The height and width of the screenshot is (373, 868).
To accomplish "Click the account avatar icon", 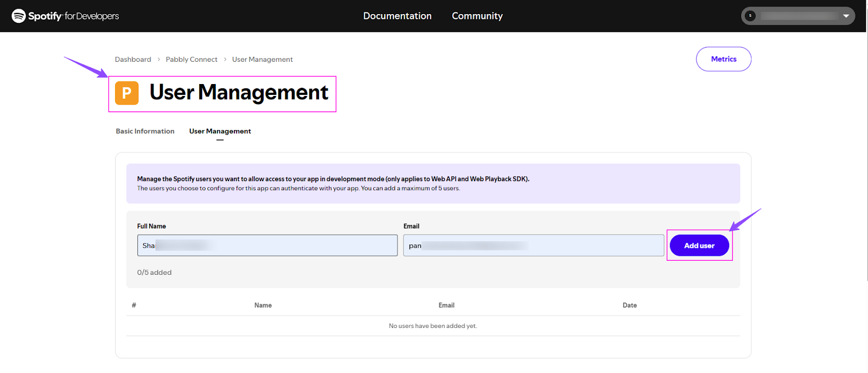I will [750, 16].
